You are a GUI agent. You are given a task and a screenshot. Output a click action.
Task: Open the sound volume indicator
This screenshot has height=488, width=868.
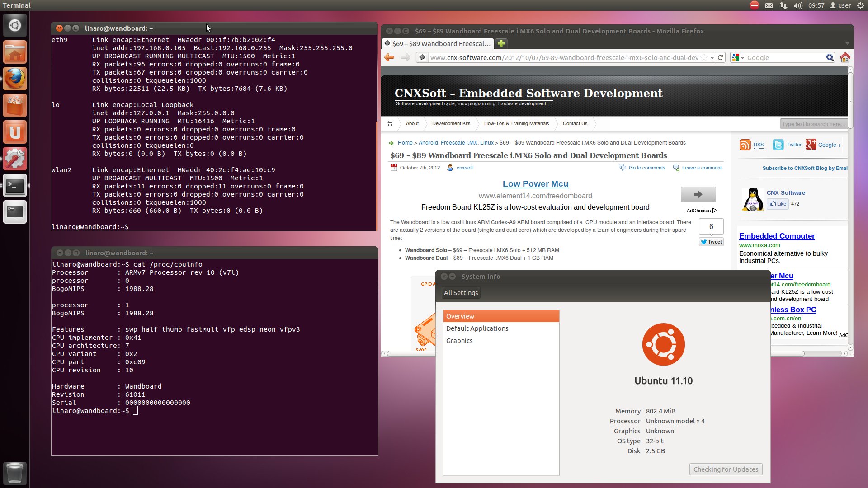pyautogui.click(x=798, y=5)
